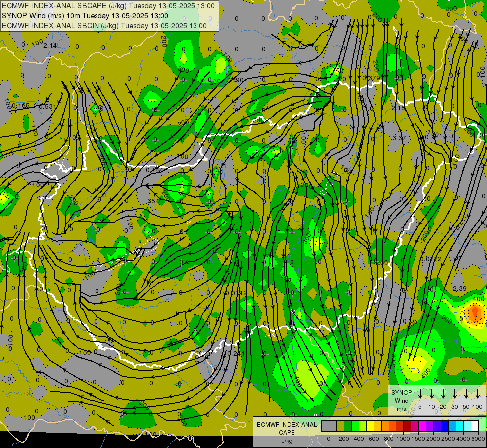Click the orange CAPE maximum near 400 contour
This screenshot has width=487, height=448.
[x=474, y=313]
